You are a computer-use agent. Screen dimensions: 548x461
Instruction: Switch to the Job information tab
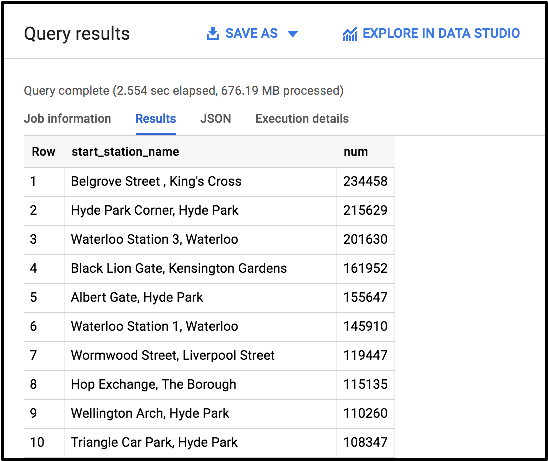(x=67, y=119)
